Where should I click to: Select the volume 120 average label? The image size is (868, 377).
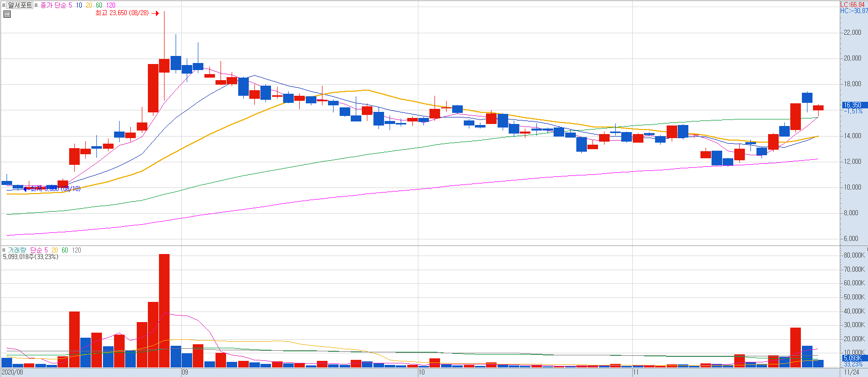76,250
